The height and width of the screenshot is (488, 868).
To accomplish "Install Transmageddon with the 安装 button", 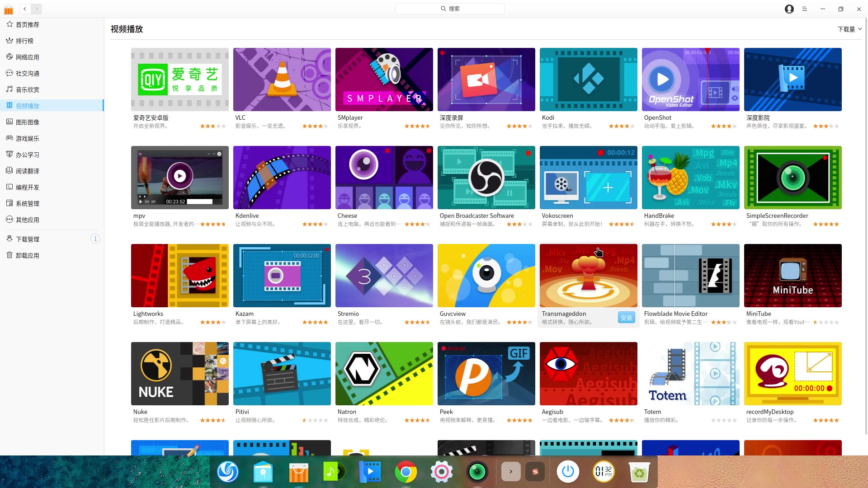I will tap(626, 318).
